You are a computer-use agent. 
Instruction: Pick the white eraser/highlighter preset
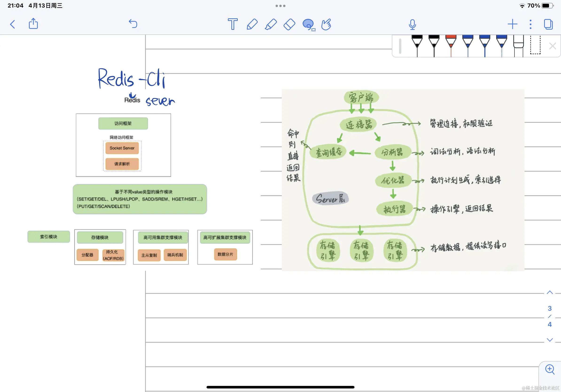coord(518,46)
